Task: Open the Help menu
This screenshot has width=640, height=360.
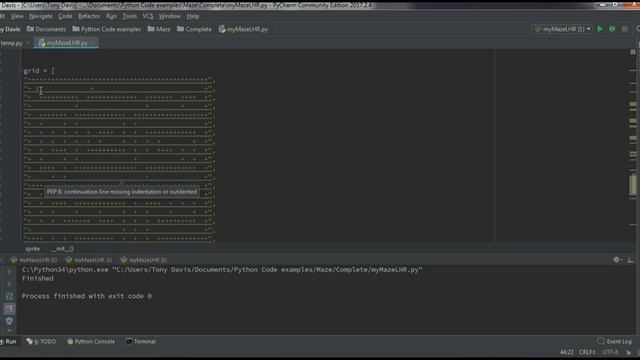Action: click(193, 16)
